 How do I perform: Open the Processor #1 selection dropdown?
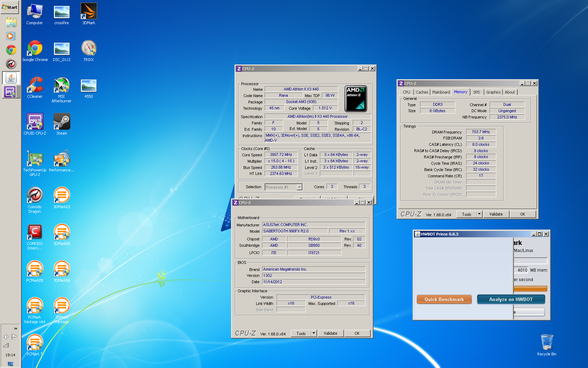283,187
